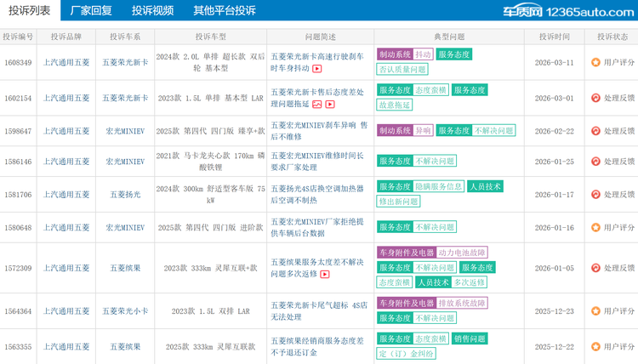This screenshot has width=638, height=364.
Task: Open the 车质网 12365auto.com logo
Action: 567,11
